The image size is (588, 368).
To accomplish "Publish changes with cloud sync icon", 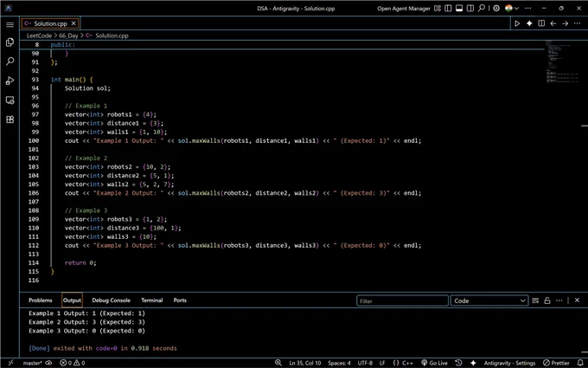I will click(48, 363).
